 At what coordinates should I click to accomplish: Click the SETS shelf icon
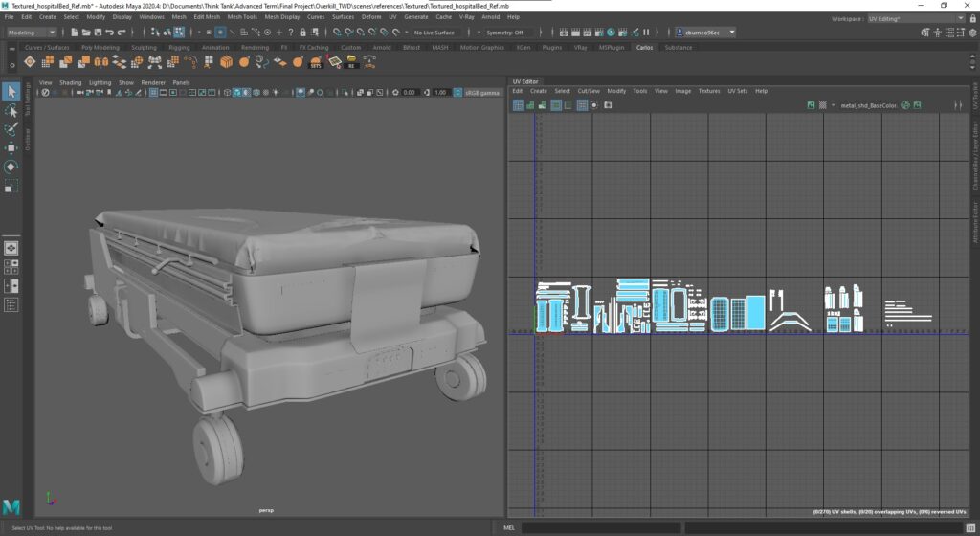(316, 61)
